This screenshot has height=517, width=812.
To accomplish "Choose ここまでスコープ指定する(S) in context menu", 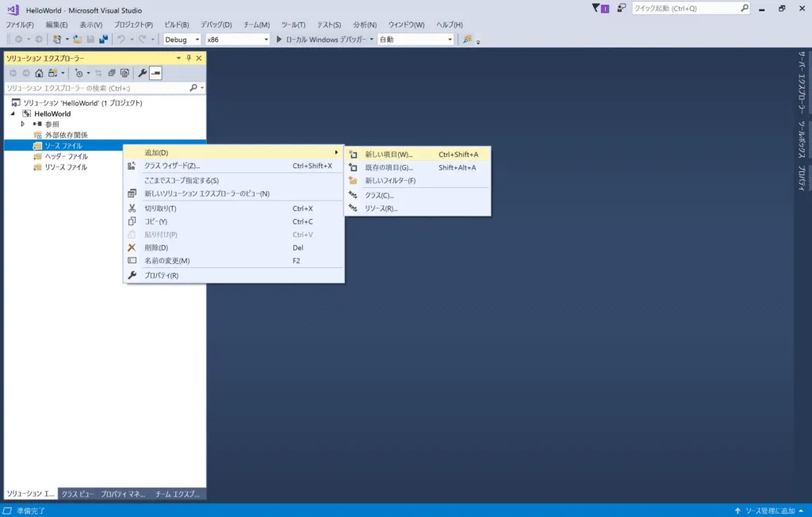I will pyautogui.click(x=234, y=180).
